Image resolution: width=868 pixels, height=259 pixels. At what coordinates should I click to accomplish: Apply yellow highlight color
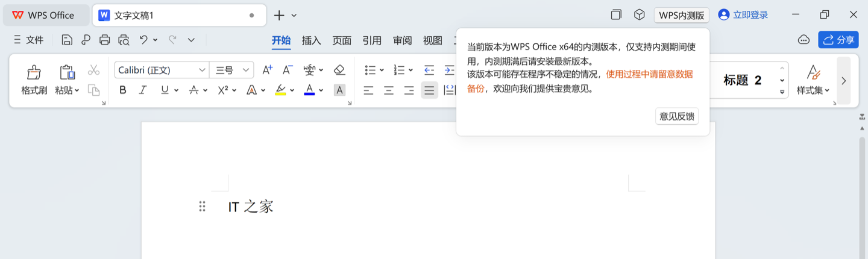[280, 90]
